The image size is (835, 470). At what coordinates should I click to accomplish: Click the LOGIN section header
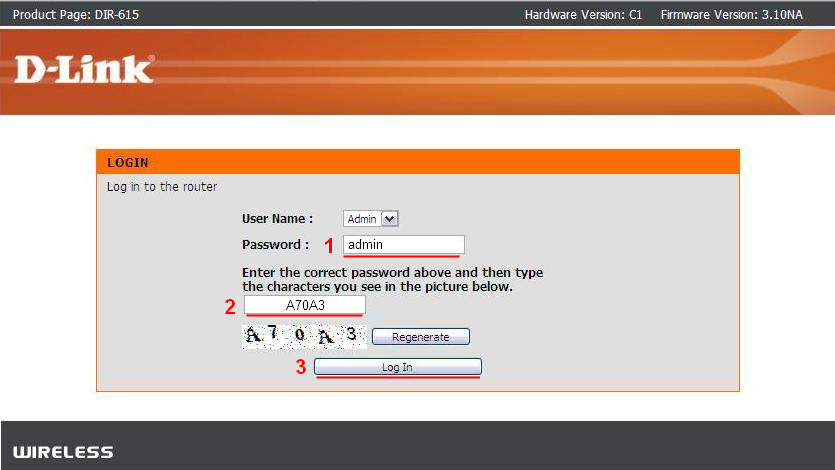pyautogui.click(x=418, y=162)
